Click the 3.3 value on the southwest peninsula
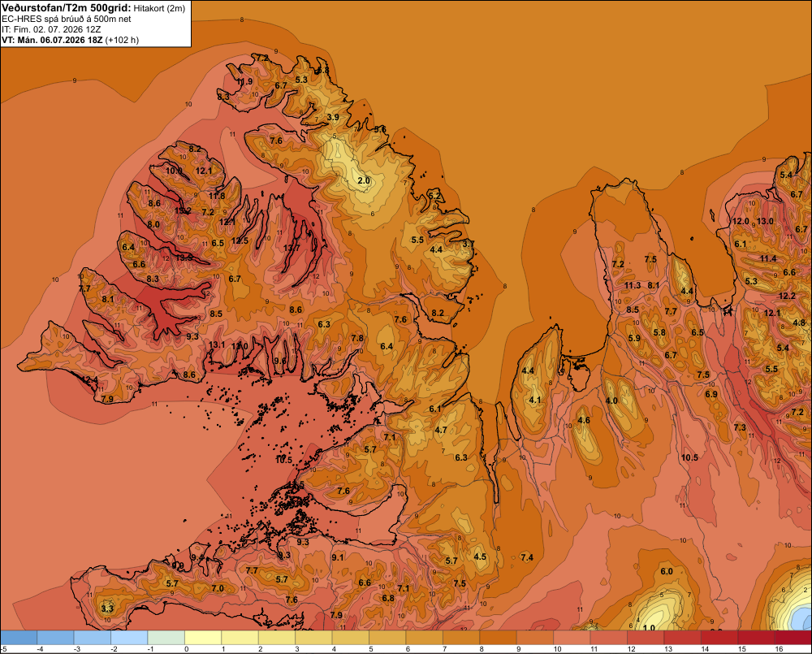This screenshot has height=654, width=812. click(x=107, y=609)
